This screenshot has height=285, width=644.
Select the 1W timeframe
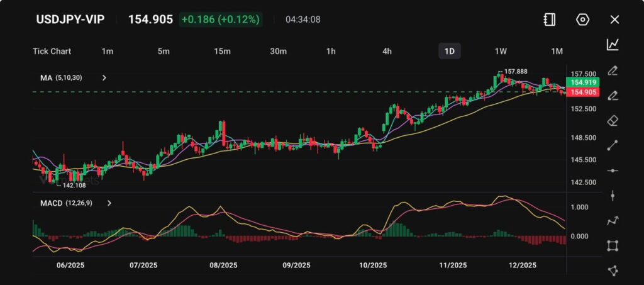pyautogui.click(x=501, y=51)
